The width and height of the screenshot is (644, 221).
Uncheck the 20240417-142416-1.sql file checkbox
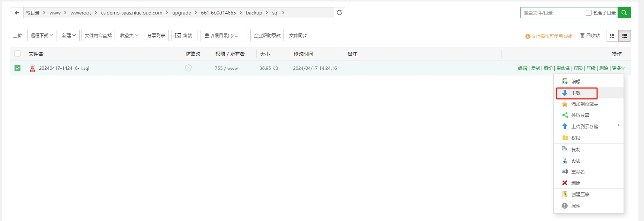pos(17,68)
